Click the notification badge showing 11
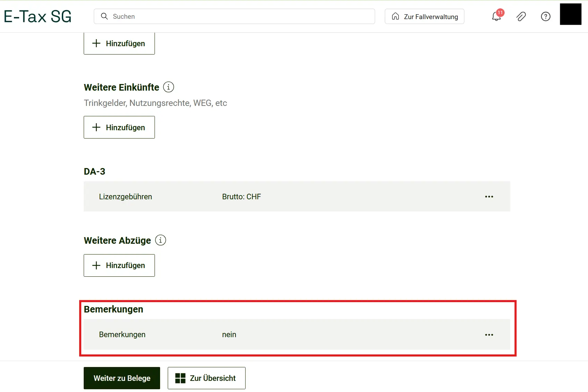The image size is (588, 392). tap(500, 13)
